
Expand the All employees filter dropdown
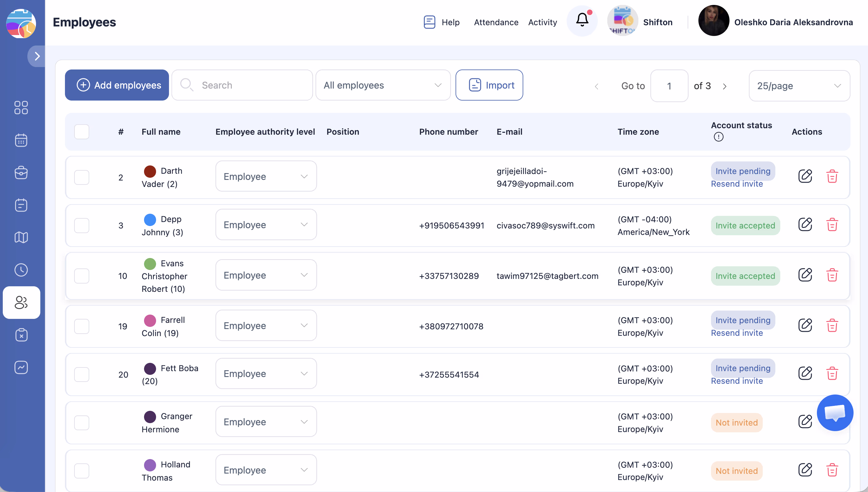point(383,85)
